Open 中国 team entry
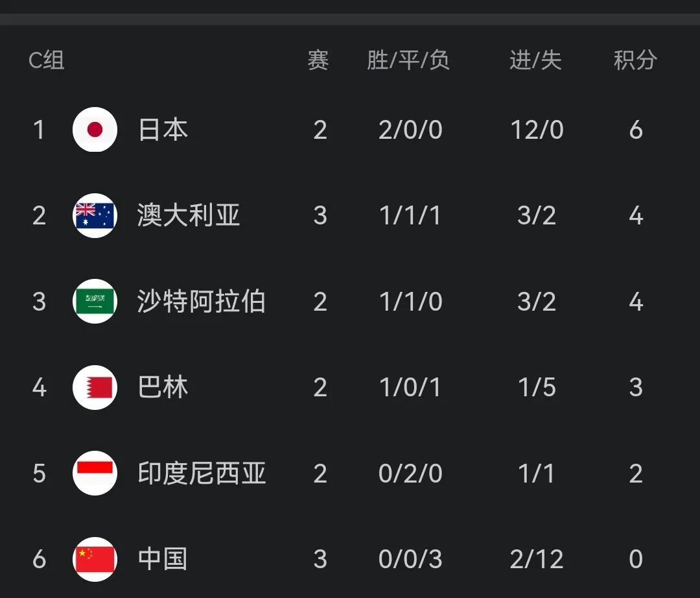This screenshot has width=700, height=598. (163, 559)
